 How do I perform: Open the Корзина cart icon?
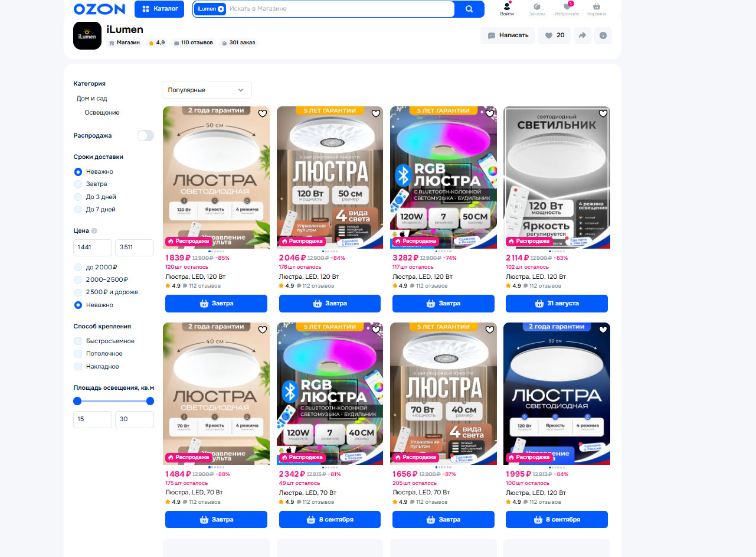pyautogui.click(x=597, y=9)
